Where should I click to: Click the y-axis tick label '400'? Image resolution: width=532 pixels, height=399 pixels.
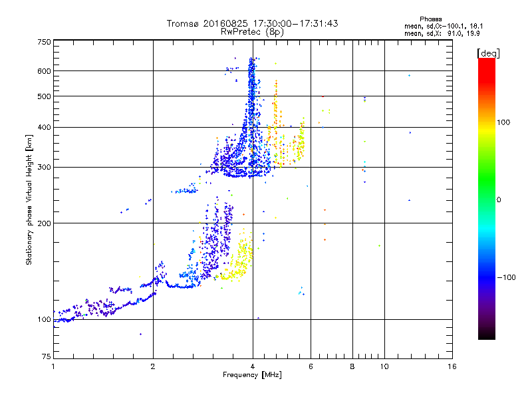(x=45, y=127)
